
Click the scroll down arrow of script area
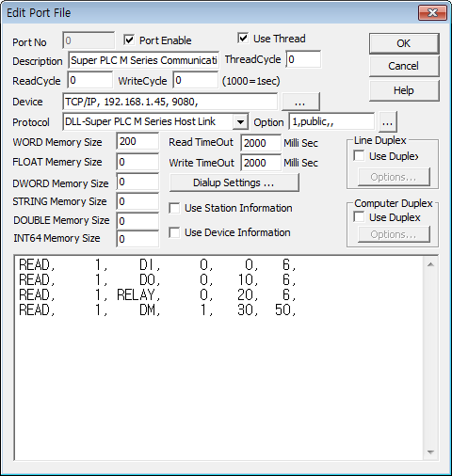(x=430, y=452)
